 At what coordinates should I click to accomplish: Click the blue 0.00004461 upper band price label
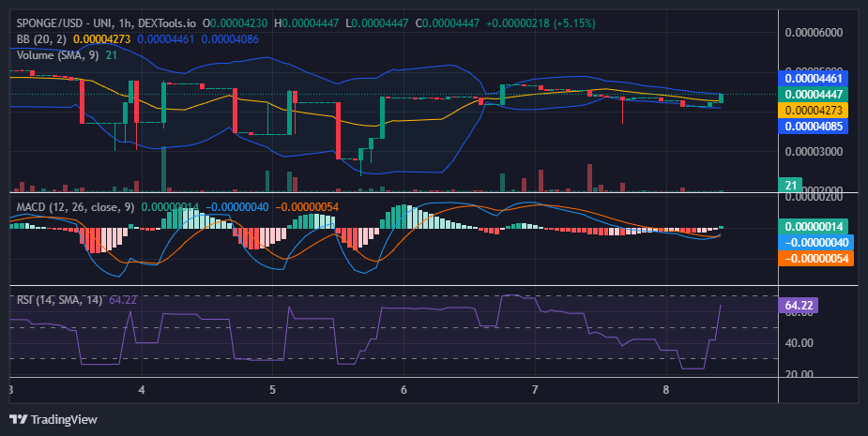click(x=814, y=78)
